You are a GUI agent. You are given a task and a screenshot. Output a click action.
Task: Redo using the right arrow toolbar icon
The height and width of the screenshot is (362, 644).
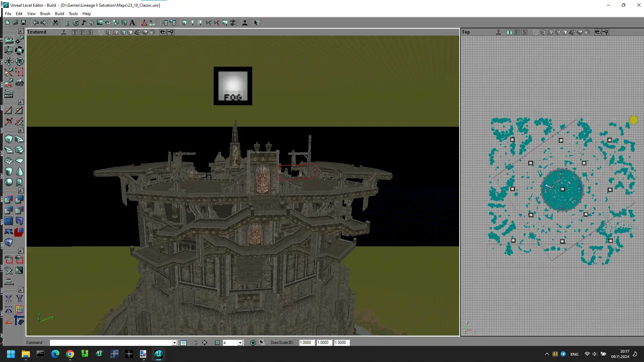point(43,22)
